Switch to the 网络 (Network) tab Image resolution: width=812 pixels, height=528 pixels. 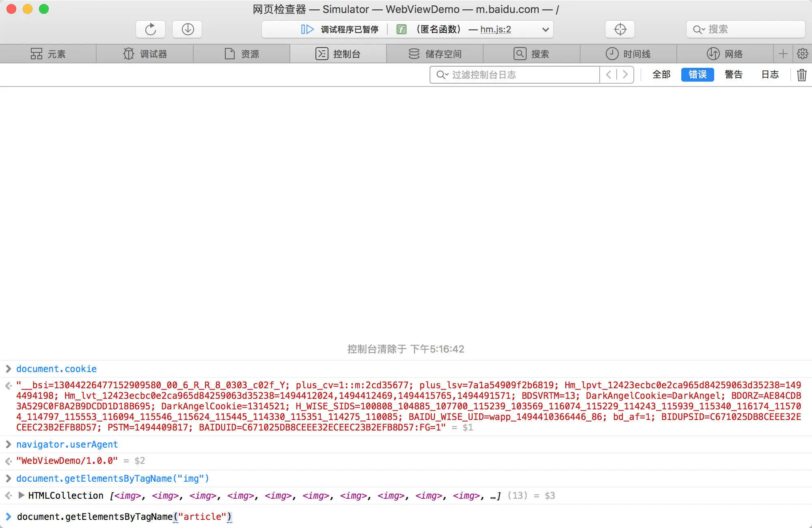click(x=725, y=54)
